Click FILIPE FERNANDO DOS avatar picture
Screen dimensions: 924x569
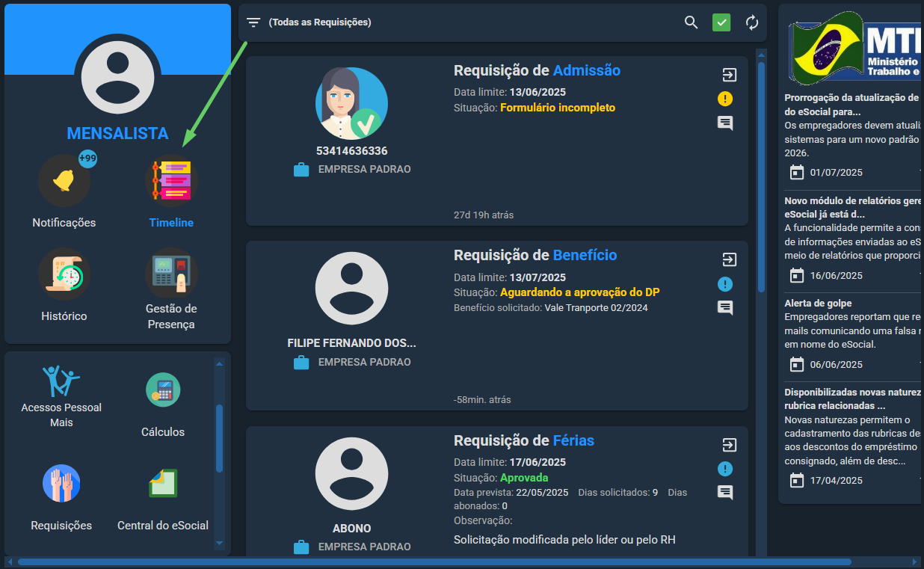pyautogui.click(x=351, y=289)
